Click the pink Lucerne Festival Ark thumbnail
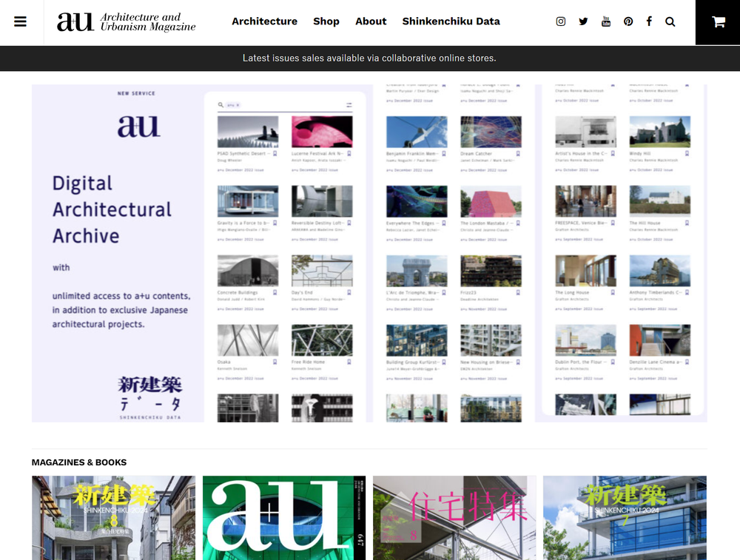740x560 pixels. [322, 132]
